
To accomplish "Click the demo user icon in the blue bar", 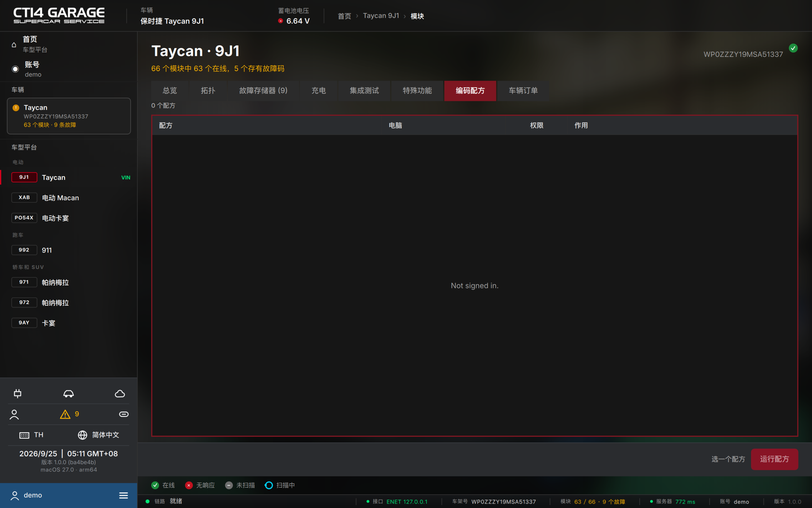I will point(15,495).
